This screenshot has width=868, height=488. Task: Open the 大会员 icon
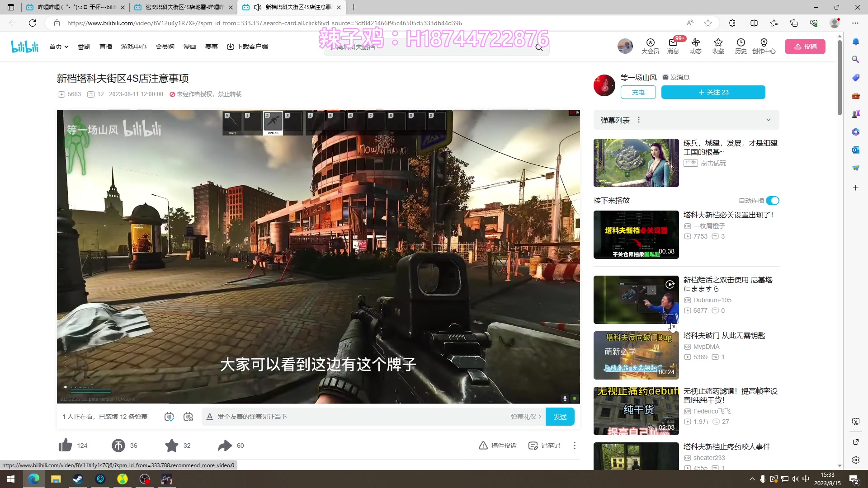650,46
